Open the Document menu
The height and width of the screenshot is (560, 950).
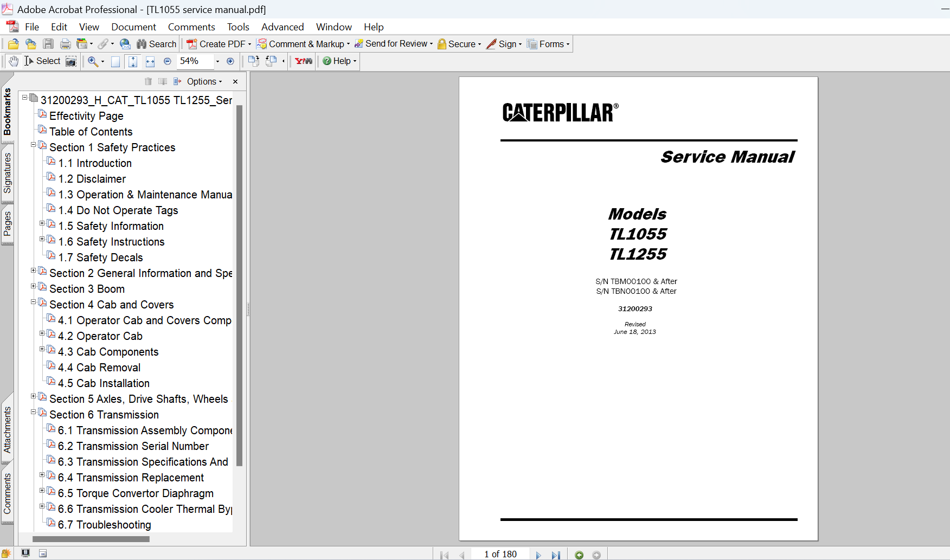[133, 27]
